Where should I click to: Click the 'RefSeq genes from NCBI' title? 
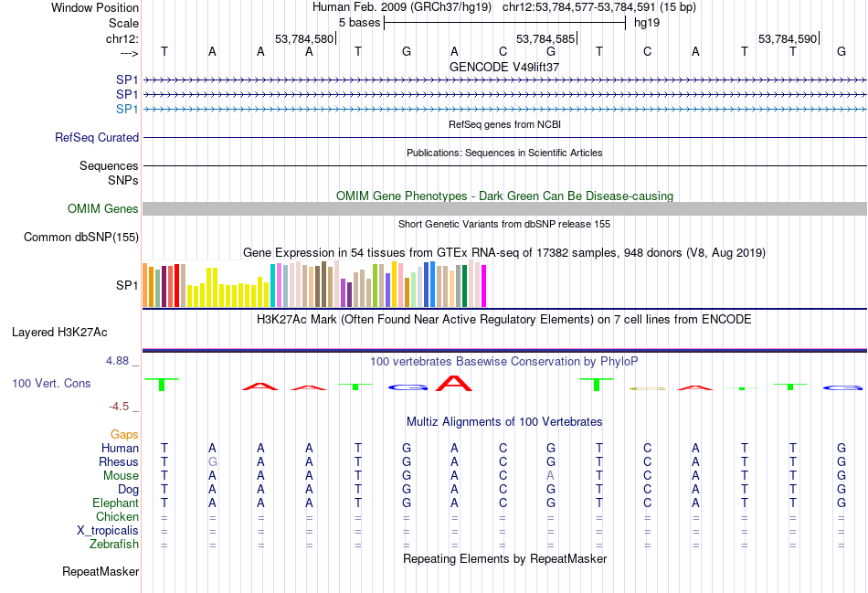(x=504, y=124)
